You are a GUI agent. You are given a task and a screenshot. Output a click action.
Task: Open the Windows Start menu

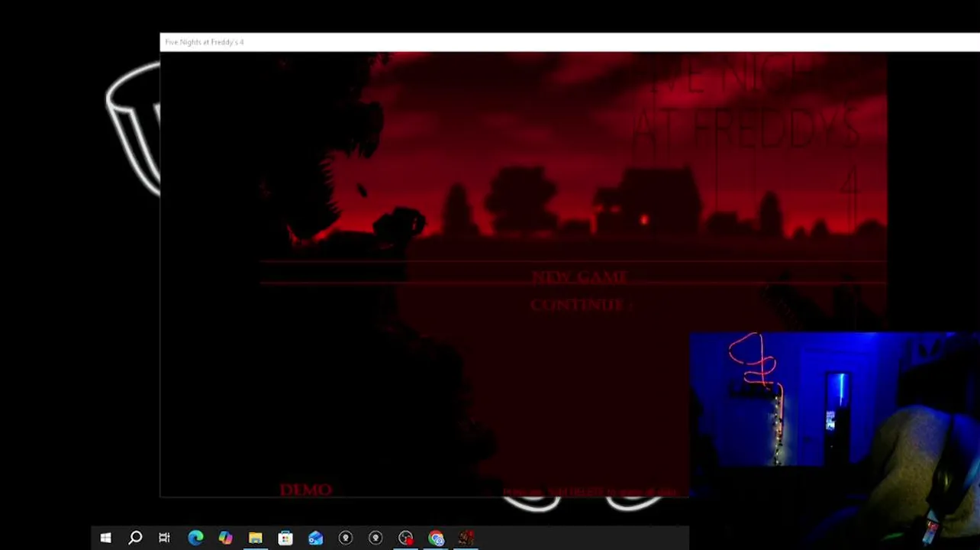pos(105,538)
